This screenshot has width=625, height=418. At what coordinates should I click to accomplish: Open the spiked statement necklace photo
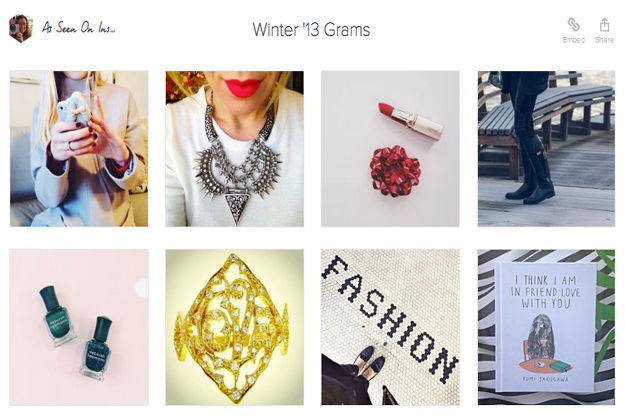[234, 149]
